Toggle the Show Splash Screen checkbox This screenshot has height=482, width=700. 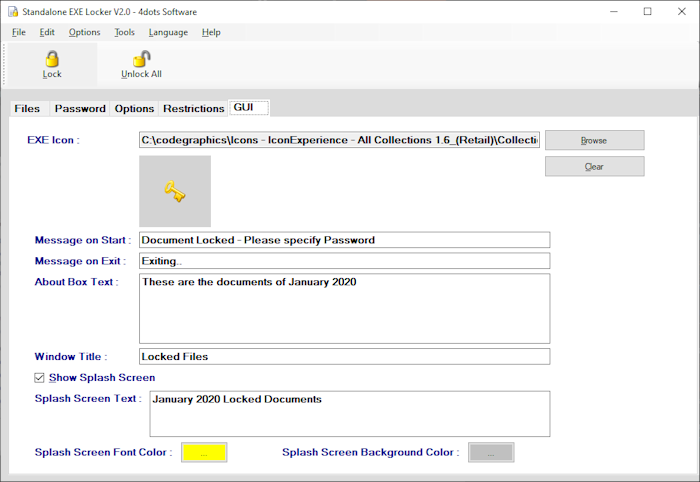pos(39,378)
